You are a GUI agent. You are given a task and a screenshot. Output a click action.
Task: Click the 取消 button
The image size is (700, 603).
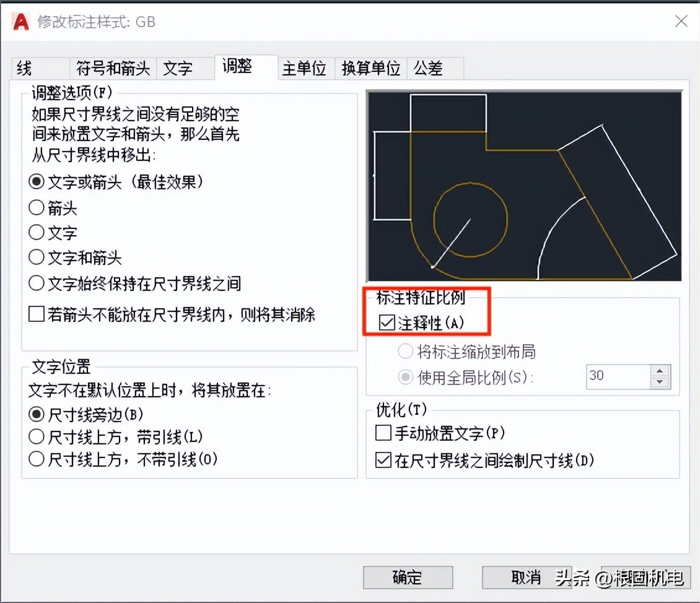click(526, 577)
